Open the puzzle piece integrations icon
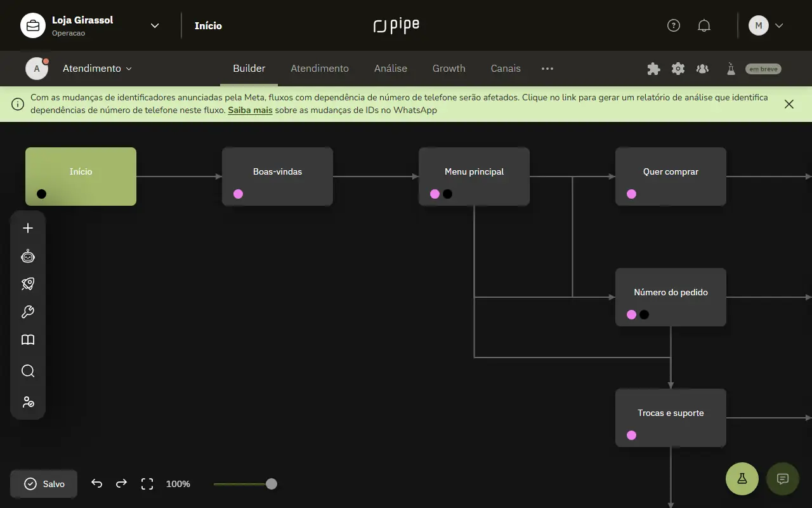This screenshot has width=812, height=508. (653, 69)
